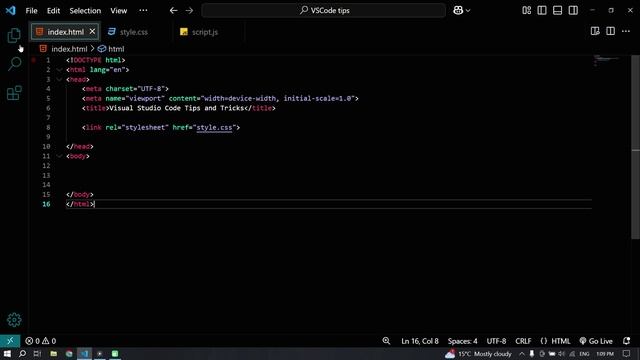Click the zoom magnifier status icon
Image resolution: width=640 pixels, height=360 pixels.
click(386, 341)
